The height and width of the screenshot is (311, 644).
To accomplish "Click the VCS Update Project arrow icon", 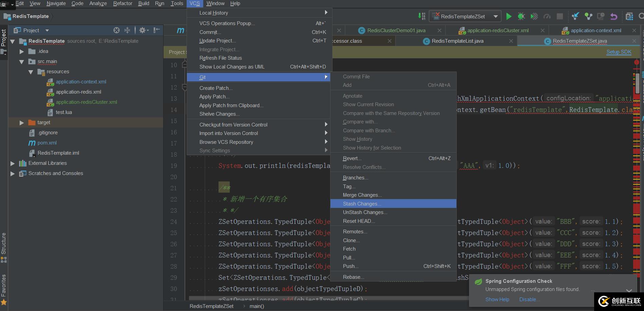I will 575,16.
